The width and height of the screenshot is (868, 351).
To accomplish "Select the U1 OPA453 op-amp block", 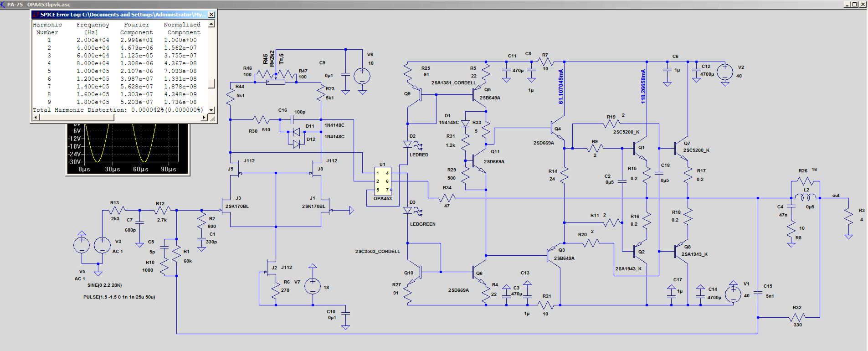I will 382,181.
